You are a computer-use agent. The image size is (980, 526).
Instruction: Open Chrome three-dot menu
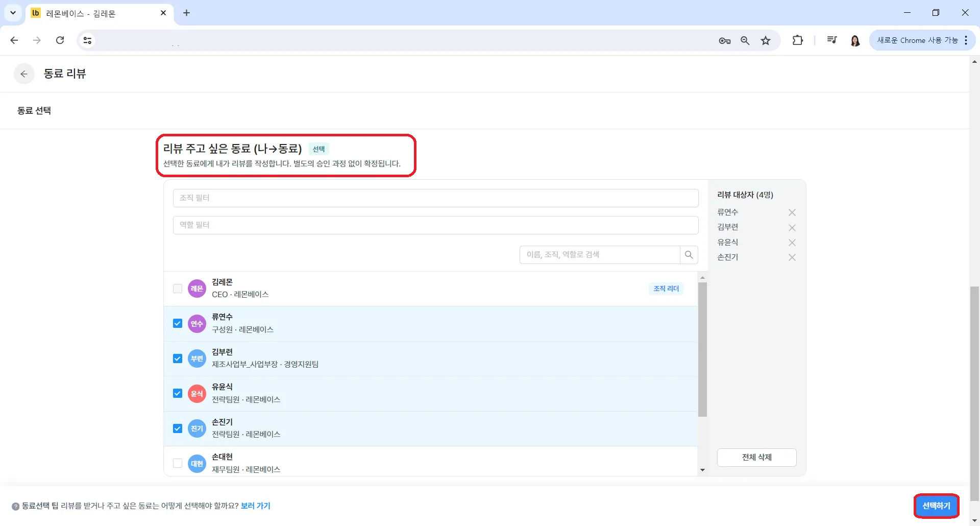pyautogui.click(x=966, y=40)
